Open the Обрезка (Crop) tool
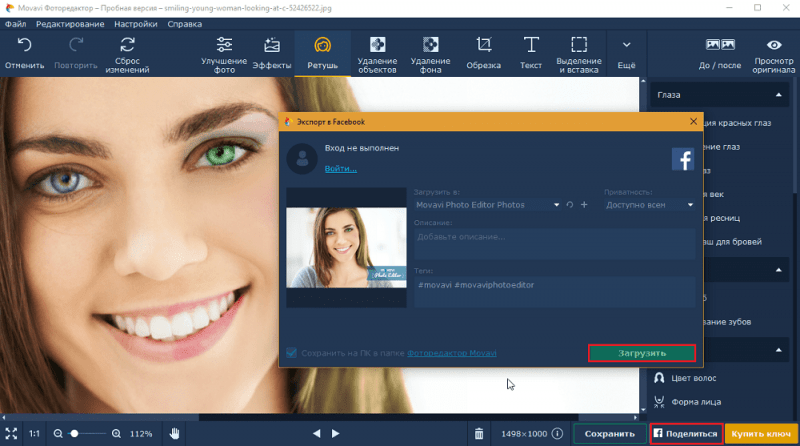Screen dimensions: 800x446 (484, 54)
